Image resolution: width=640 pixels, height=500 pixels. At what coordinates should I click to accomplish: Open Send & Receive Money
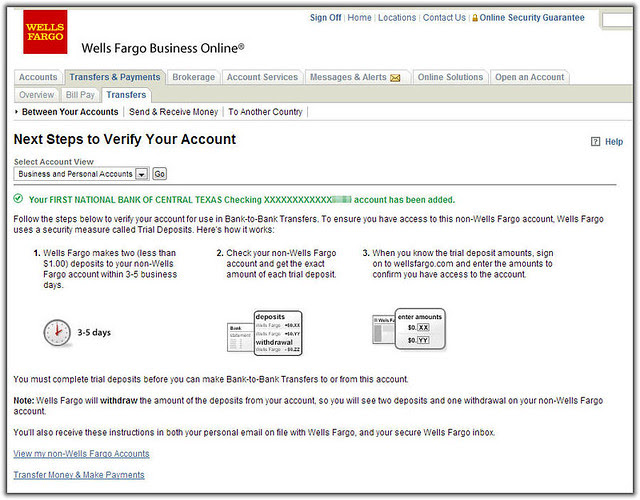(x=173, y=112)
